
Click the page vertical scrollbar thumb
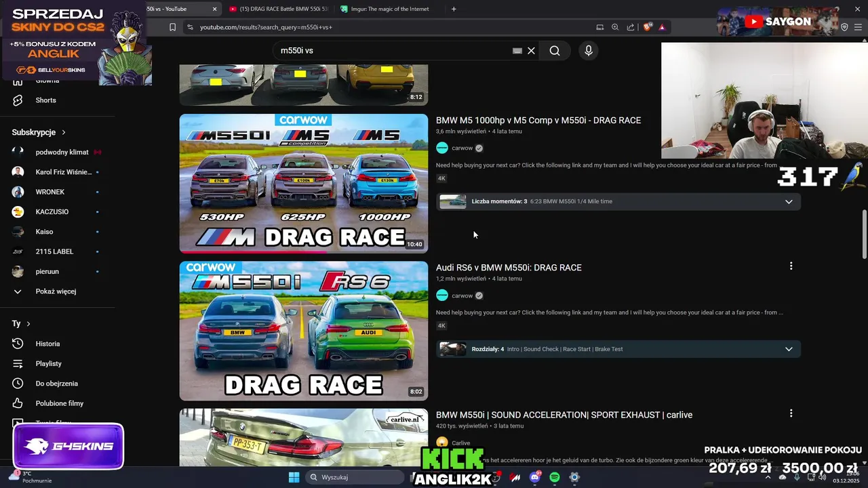click(x=864, y=235)
